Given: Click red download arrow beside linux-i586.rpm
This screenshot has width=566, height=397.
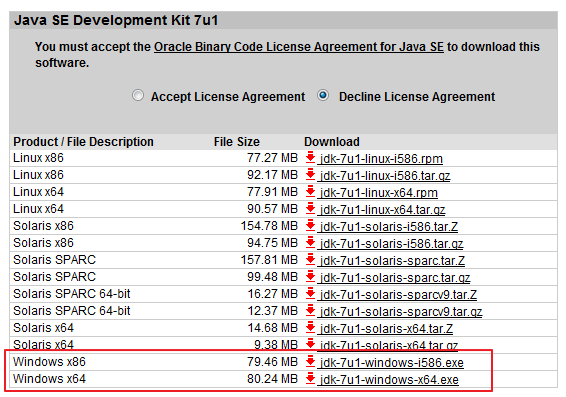Looking at the screenshot, I should [310, 158].
